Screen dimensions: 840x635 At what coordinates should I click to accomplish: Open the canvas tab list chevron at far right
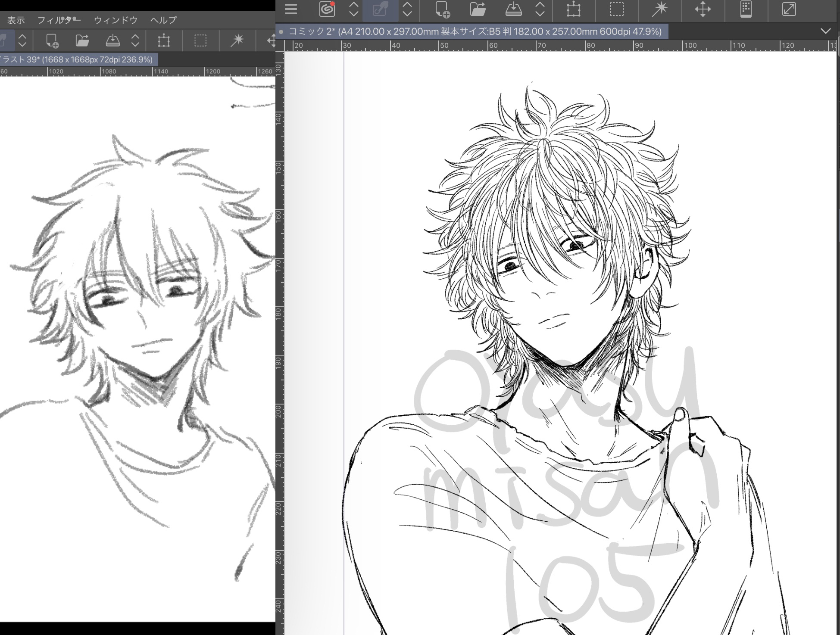[x=825, y=31]
